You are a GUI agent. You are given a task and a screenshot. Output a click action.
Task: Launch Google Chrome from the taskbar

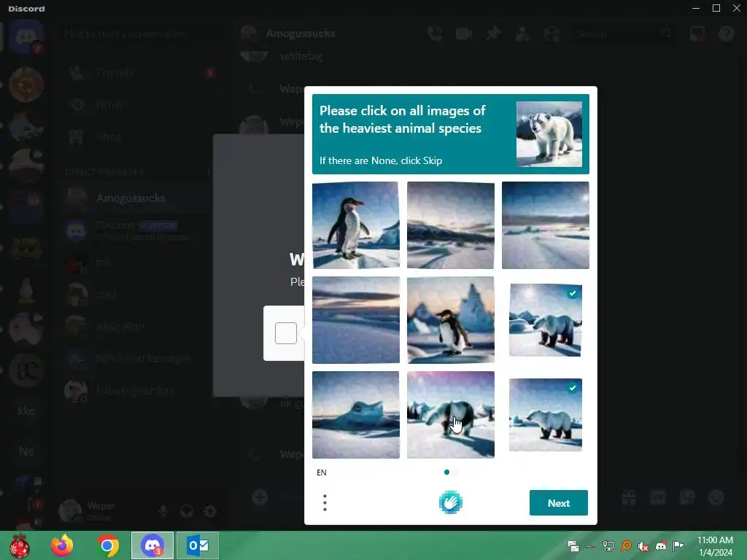108,545
